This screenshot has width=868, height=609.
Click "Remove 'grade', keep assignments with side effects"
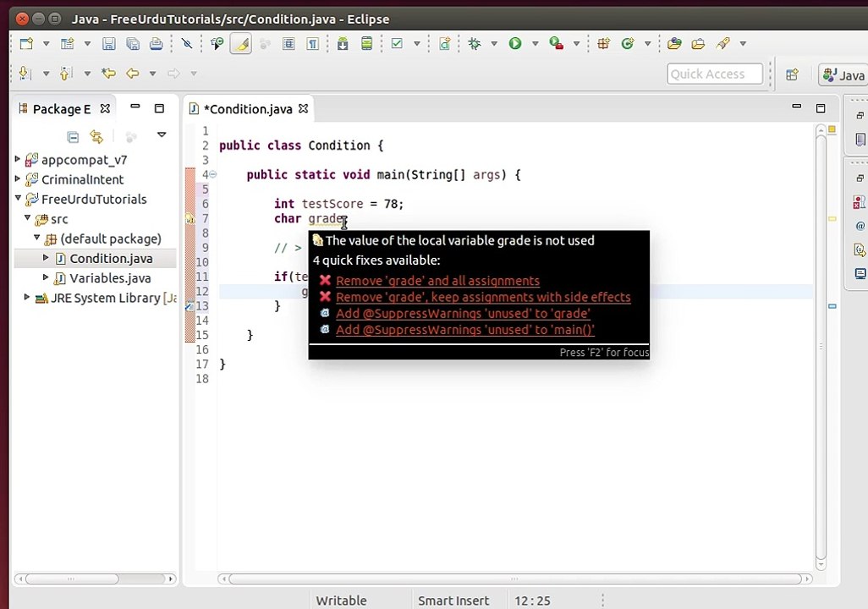tap(483, 297)
